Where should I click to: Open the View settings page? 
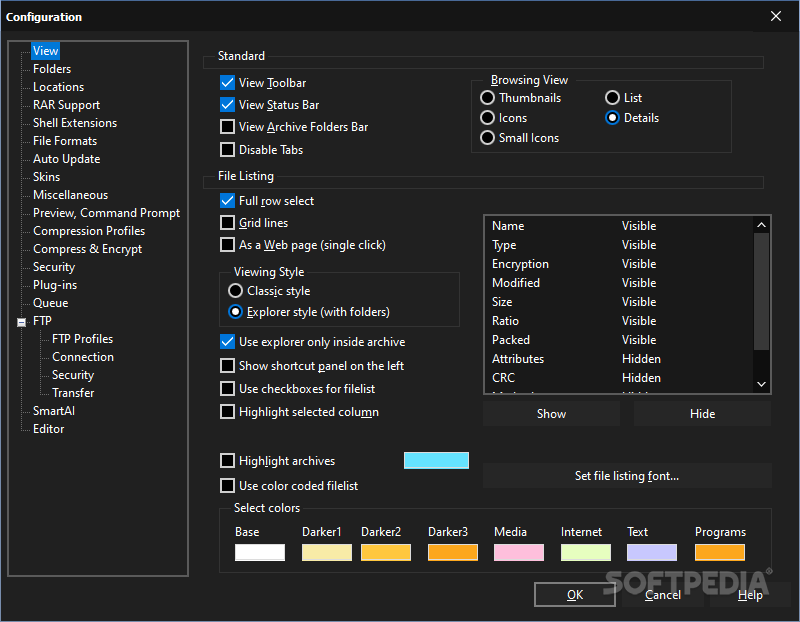45,51
